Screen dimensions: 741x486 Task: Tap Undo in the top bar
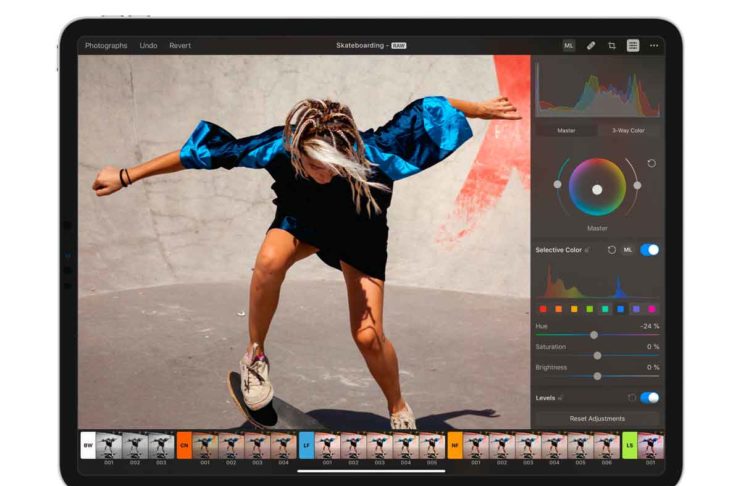148,45
